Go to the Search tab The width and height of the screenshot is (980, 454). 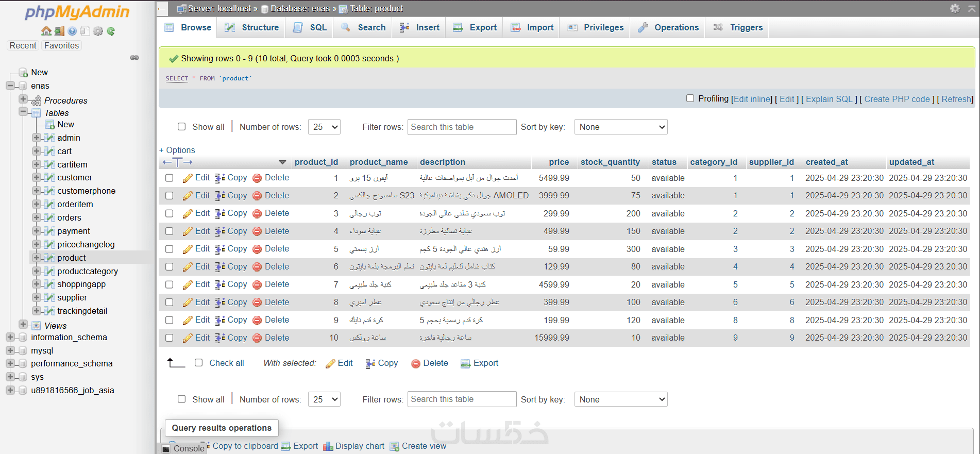363,27
